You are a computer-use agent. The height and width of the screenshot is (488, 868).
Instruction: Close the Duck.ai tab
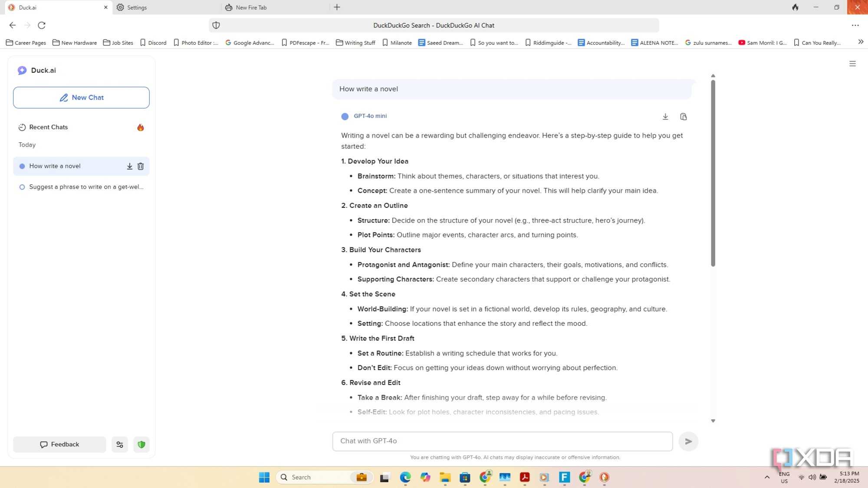(105, 7)
